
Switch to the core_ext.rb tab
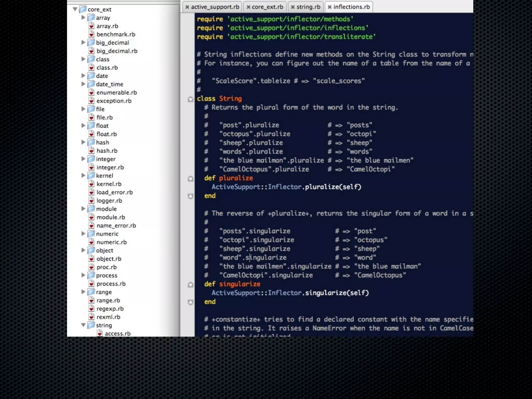[x=267, y=7]
